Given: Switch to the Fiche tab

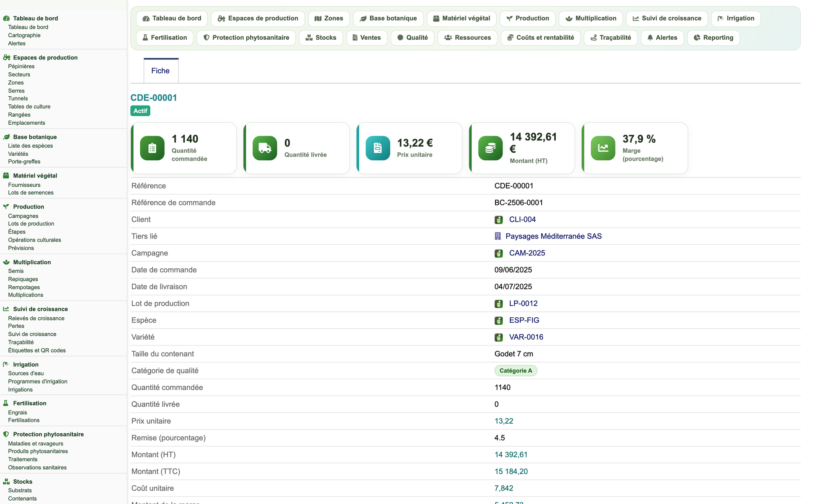Looking at the screenshot, I should (161, 71).
